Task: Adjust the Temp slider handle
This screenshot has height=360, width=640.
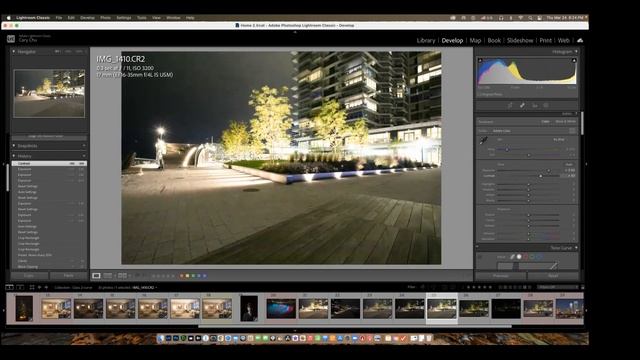Action: [x=507, y=149]
